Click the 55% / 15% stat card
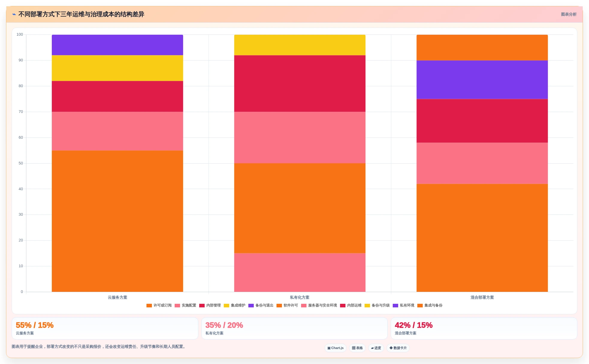The image size is (589, 364). pos(105,328)
